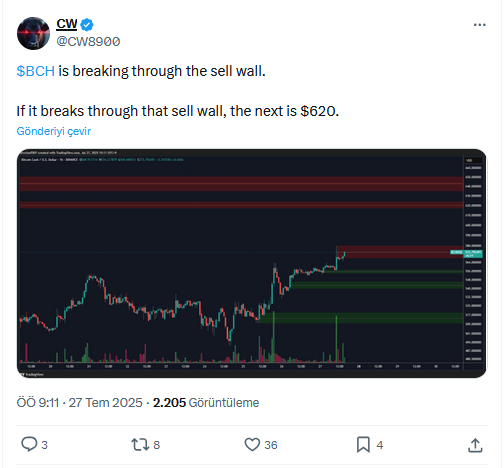Click the post timestamp ÖÖ 9:11 · 27 Tem 2025
This screenshot has height=468, width=504.
tap(80, 403)
